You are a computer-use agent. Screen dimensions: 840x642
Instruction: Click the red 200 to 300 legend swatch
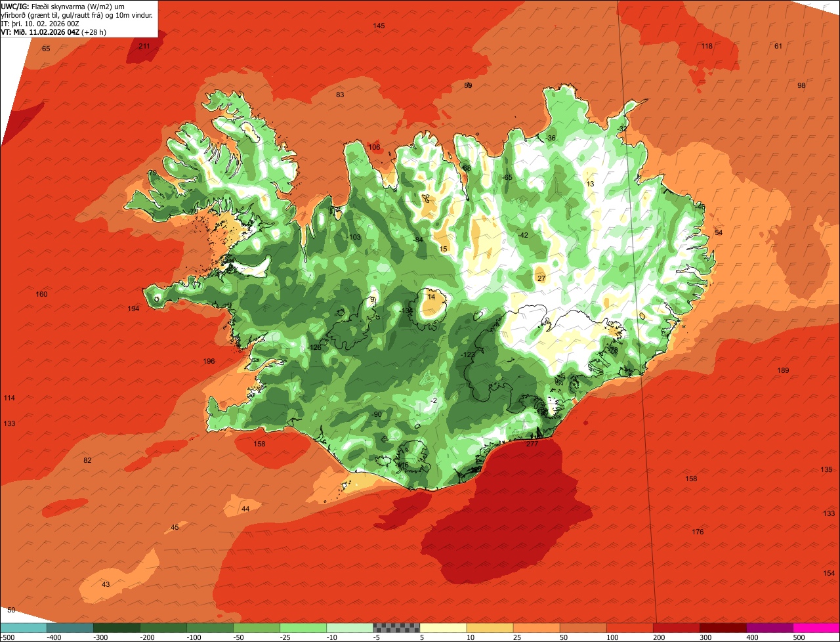tap(676, 627)
